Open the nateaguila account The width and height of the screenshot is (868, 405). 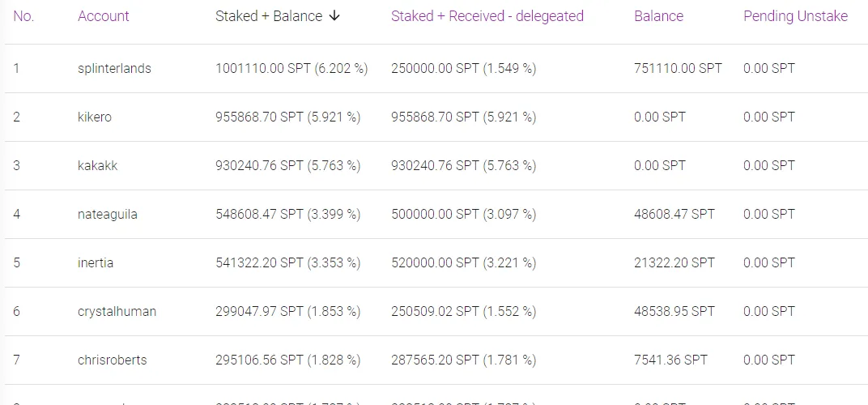point(108,215)
